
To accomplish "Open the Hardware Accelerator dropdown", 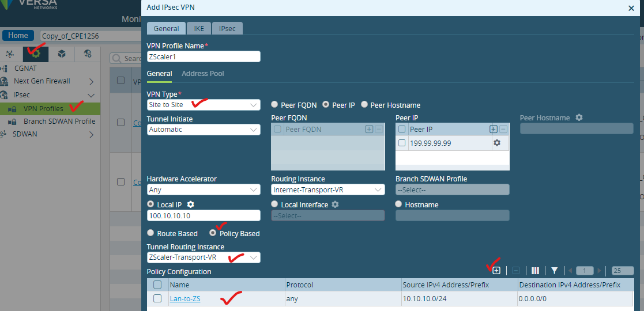I will [x=204, y=189].
